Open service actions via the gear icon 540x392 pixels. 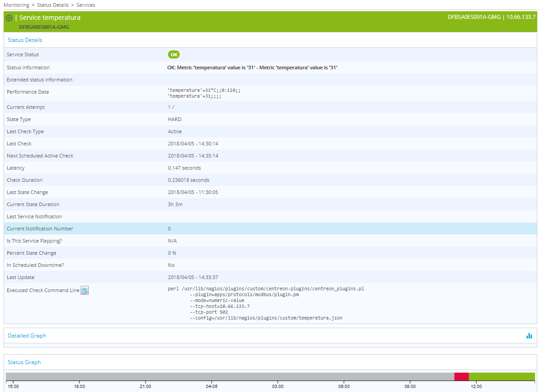coord(9,18)
